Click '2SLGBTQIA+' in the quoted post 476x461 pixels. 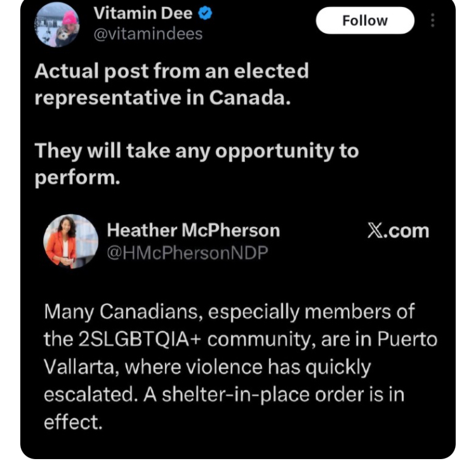pos(140,339)
